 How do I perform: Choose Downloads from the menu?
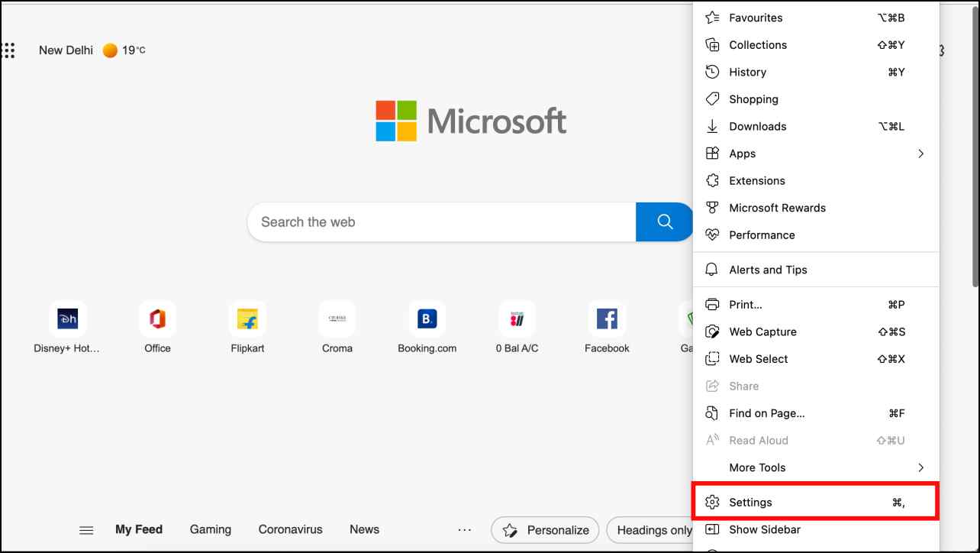click(816, 126)
